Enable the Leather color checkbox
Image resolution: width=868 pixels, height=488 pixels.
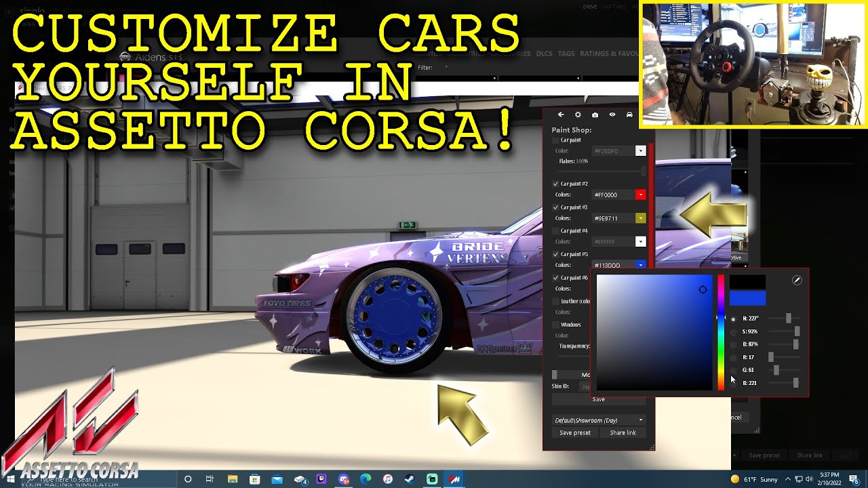pos(556,301)
